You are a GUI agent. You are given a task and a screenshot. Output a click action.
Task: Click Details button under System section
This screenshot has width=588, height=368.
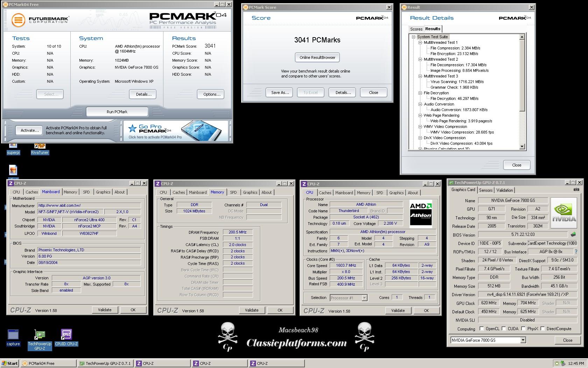pos(143,94)
